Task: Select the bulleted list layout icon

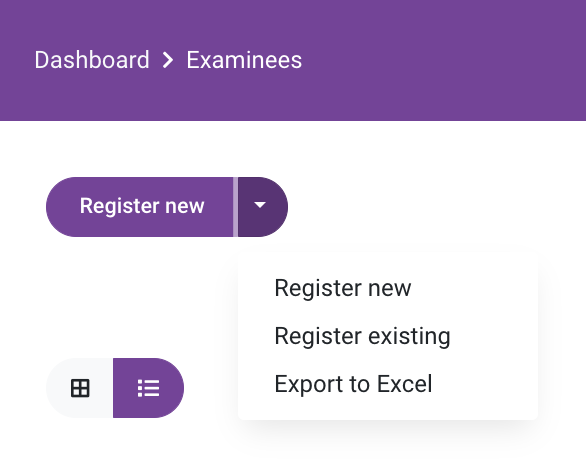Action: click(x=148, y=388)
